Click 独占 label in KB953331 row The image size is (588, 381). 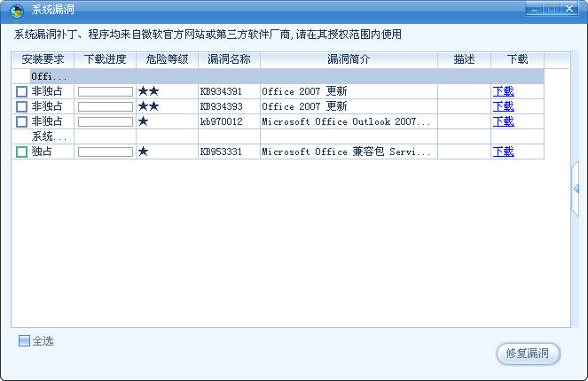[x=42, y=152]
